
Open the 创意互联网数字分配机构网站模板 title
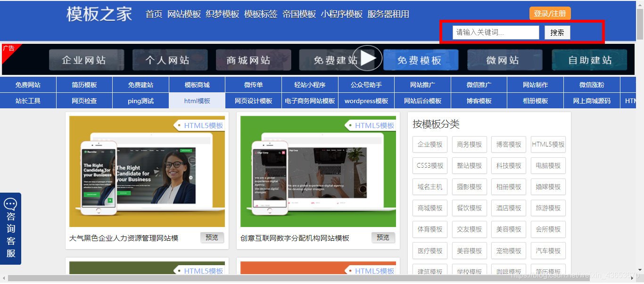(295, 238)
